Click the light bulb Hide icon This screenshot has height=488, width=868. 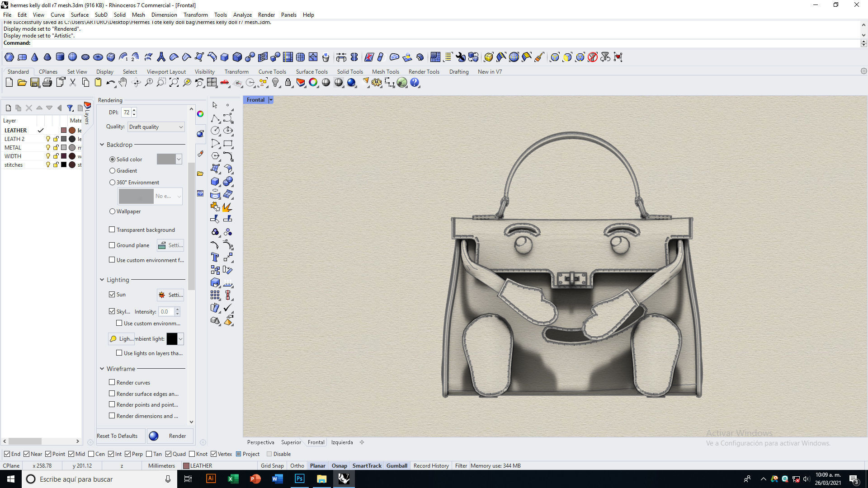coord(275,82)
